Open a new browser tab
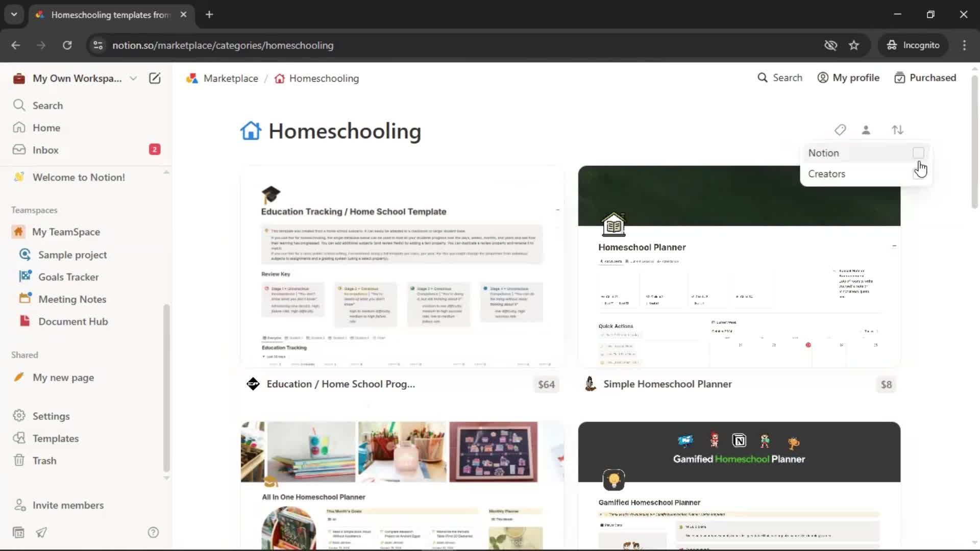 click(209, 15)
